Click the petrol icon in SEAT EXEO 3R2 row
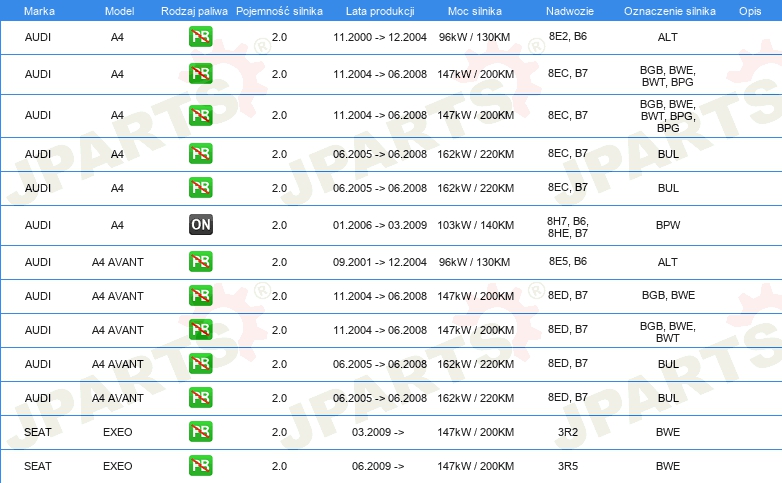 200,432
